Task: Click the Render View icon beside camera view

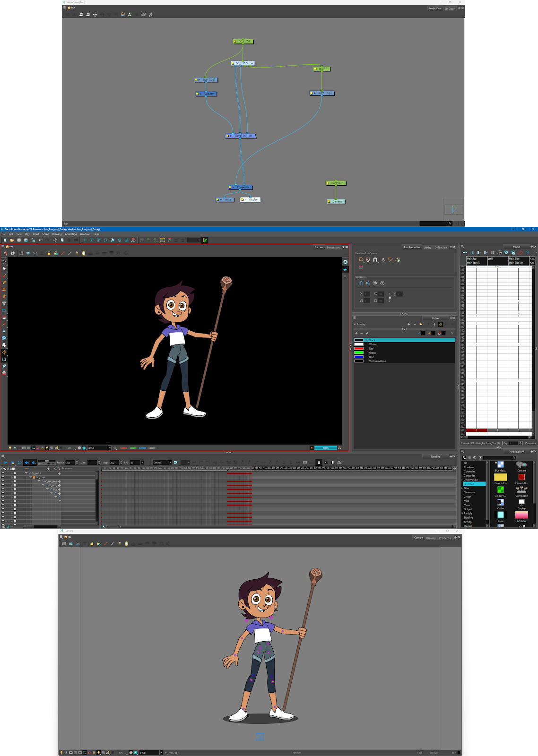Action: click(346, 262)
